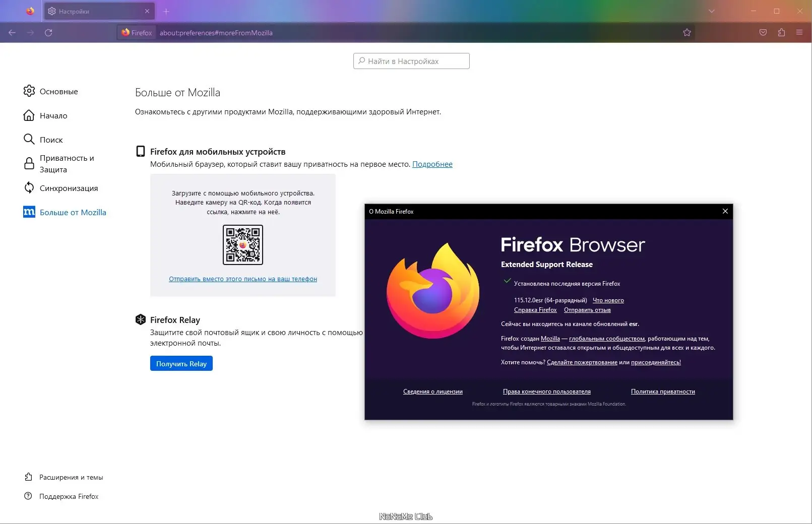Screen dimensions: 812x524
Task: Click the mobile download QR code
Action: coord(243,245)
